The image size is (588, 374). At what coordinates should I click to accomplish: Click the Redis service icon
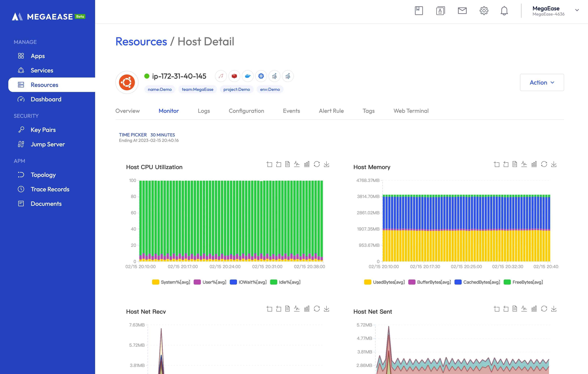pos(234,76)
